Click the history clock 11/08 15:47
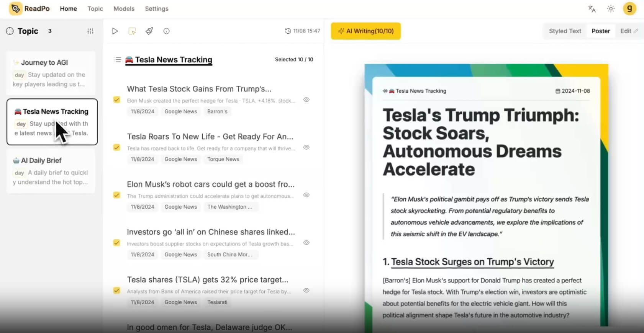 click(x=303, y=31)
